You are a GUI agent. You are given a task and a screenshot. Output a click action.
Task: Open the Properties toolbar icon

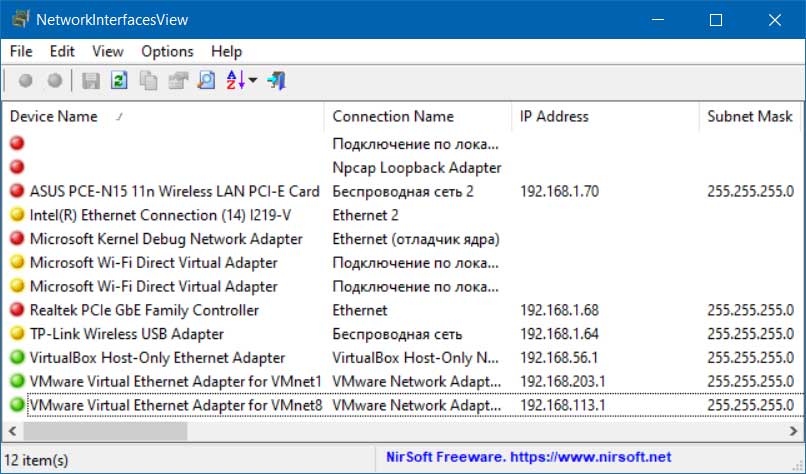pyautogui.click(x=178, y=81)
